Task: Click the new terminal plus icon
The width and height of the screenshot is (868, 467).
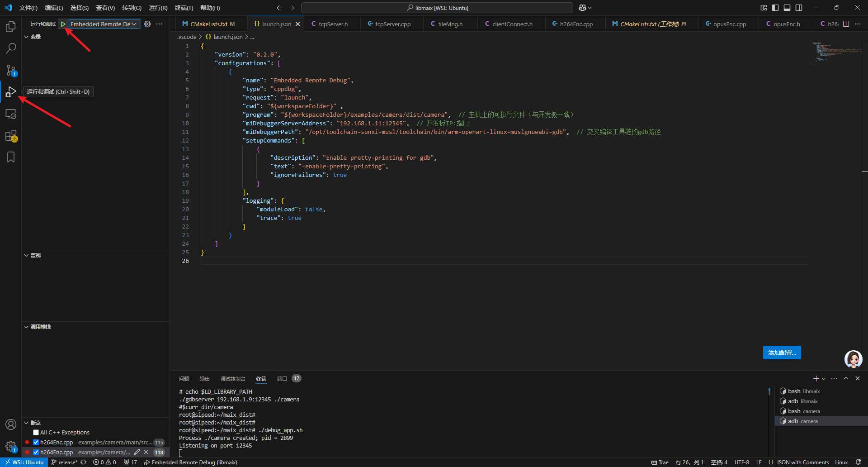Action: pyautogui.click(x=816, y=379)
